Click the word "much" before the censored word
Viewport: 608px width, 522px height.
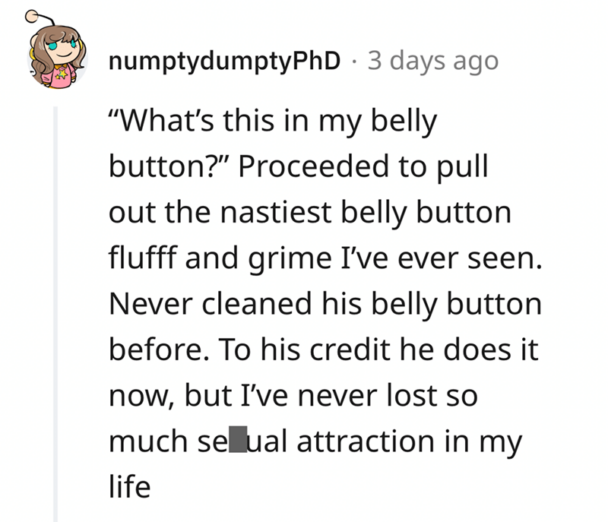pos(143,441)
